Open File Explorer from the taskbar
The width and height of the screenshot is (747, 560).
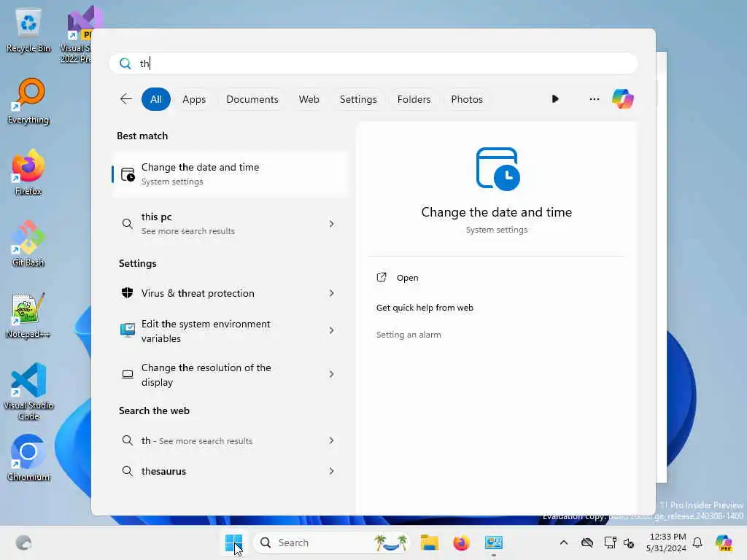[x=429, y=542]
